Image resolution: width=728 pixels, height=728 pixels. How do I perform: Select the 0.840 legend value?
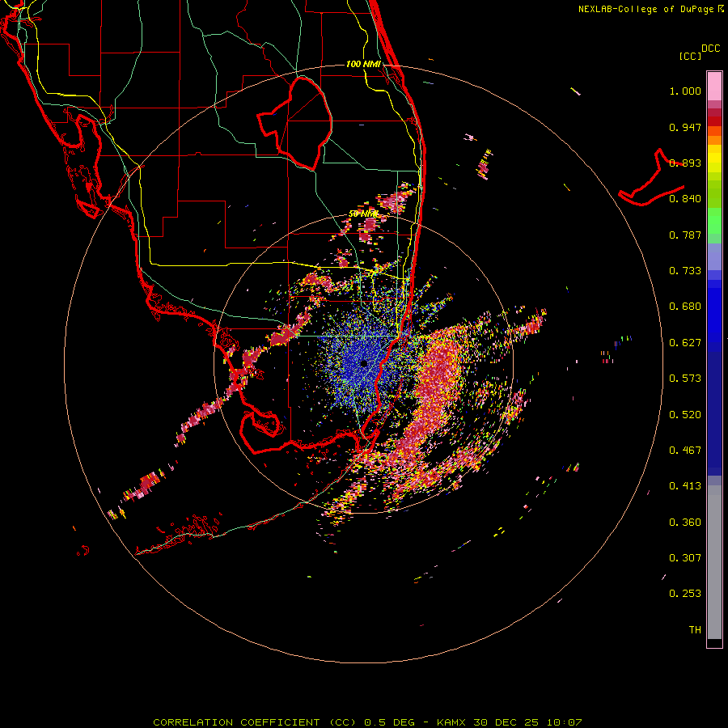click(685, 199)
